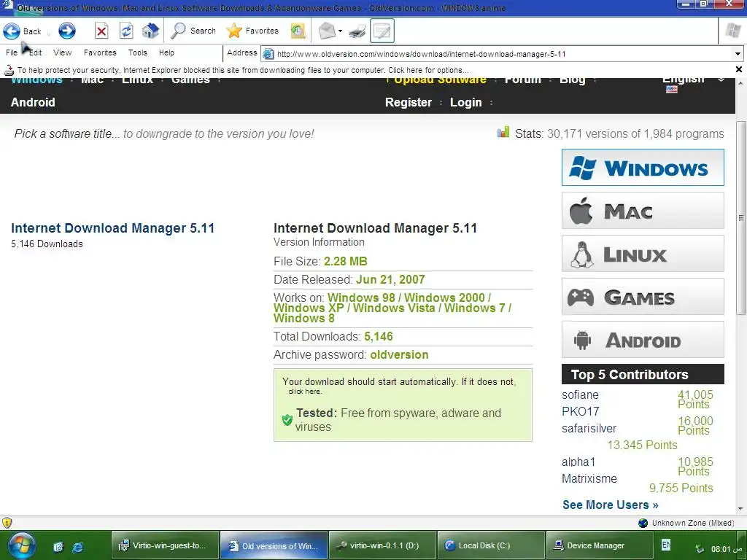
Task: Open the Android link in site navigation
Action: click(33, 102)
